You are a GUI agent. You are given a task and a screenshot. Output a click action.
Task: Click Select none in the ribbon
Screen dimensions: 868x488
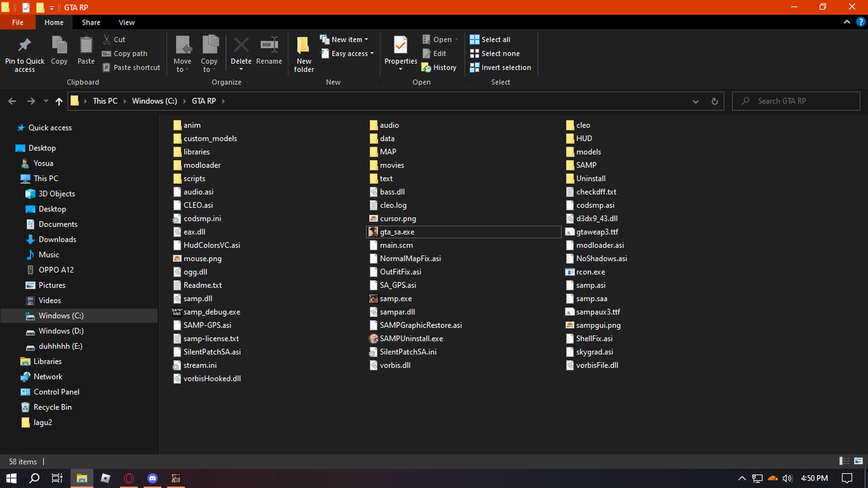(x=495, y=54)
